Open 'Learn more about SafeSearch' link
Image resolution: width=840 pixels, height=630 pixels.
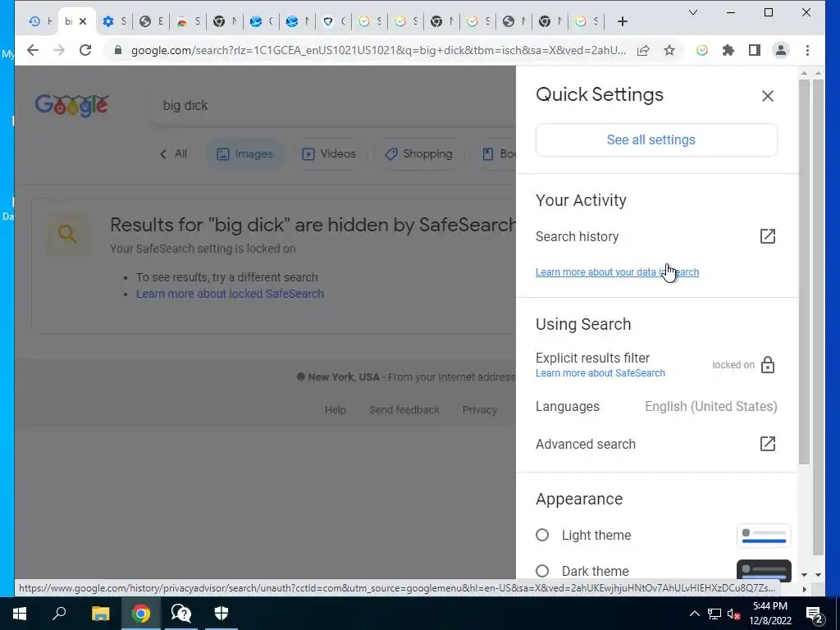click(x=600, y=373)
